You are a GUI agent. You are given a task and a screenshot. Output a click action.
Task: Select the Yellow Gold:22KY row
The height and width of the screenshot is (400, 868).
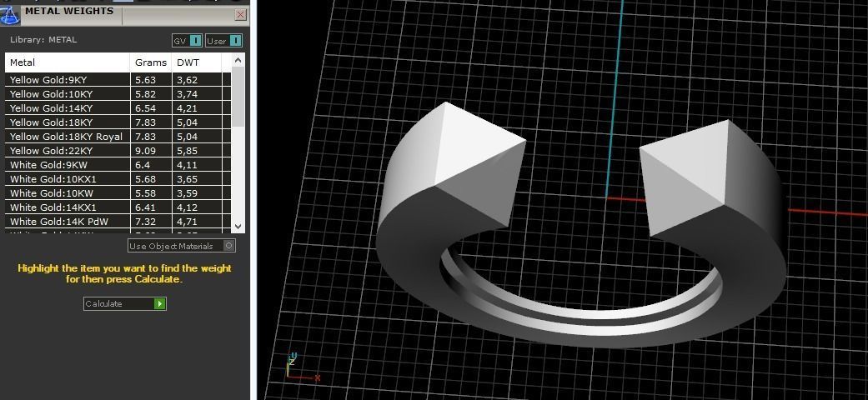click(118, 151)
